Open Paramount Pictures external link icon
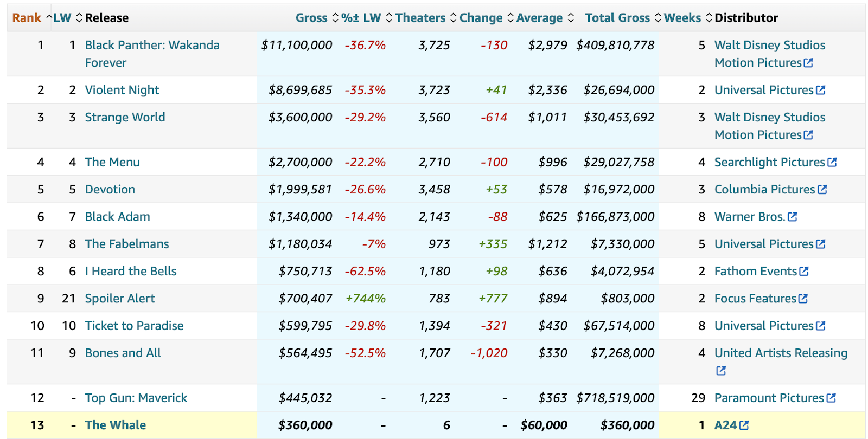 pos(831,398)
